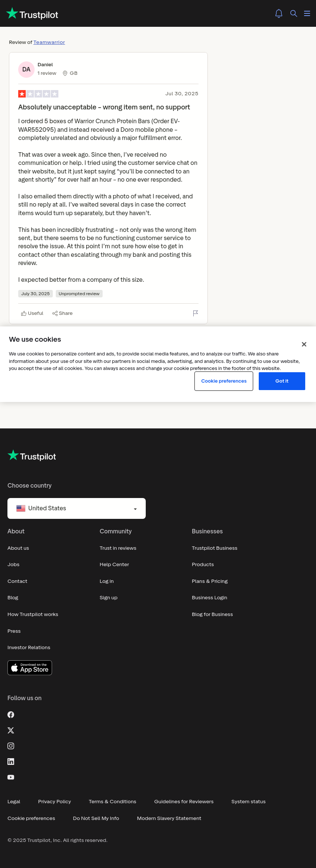316x868 pixels.
Task: Open Modern Slavery Statement link
Action: click(x=169, y=818)
